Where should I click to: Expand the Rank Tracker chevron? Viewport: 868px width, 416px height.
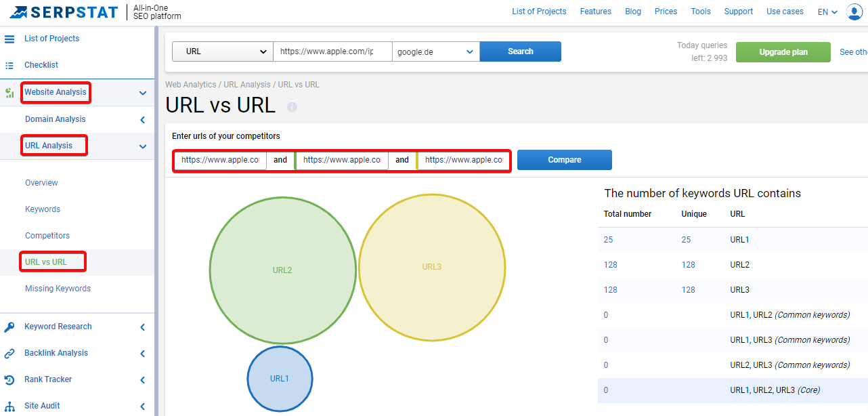143,380
